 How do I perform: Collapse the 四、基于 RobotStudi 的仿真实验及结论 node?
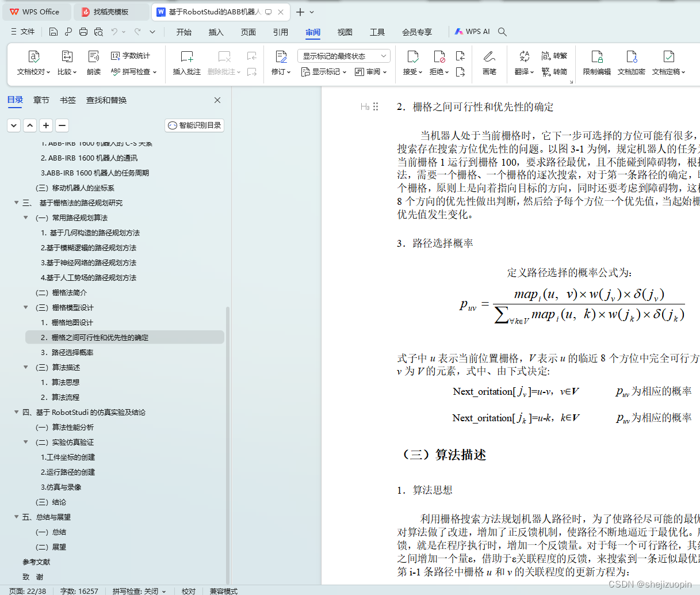pos(17,412)
